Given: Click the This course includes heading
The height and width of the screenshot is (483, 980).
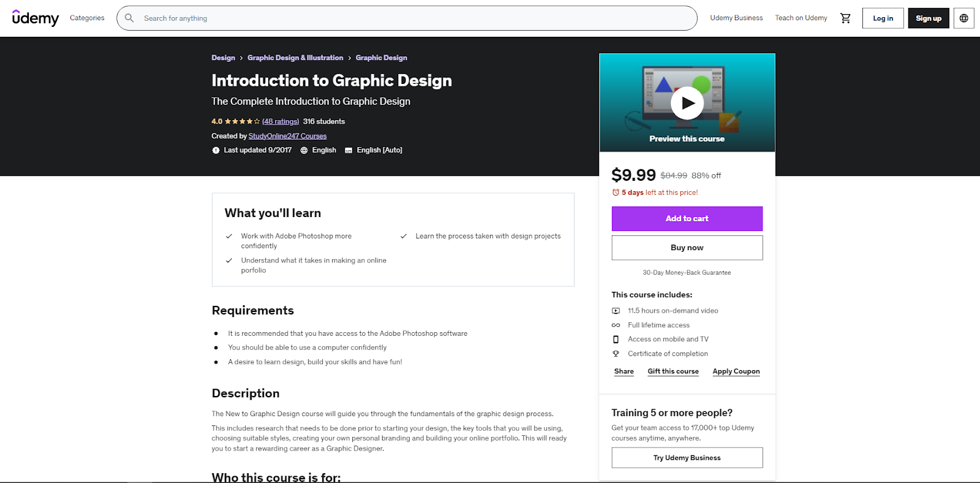Looking at the screenshot, I should (x=652, y=295).
